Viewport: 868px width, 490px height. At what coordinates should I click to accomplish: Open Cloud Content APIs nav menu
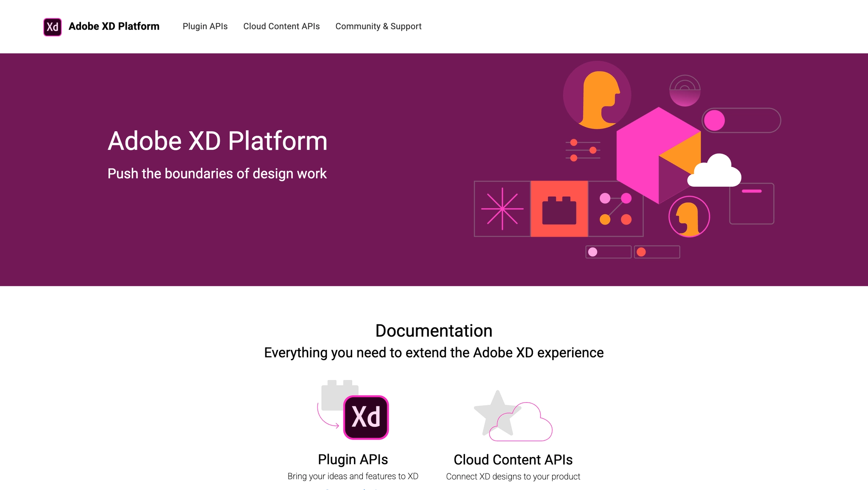coord(281,26)
